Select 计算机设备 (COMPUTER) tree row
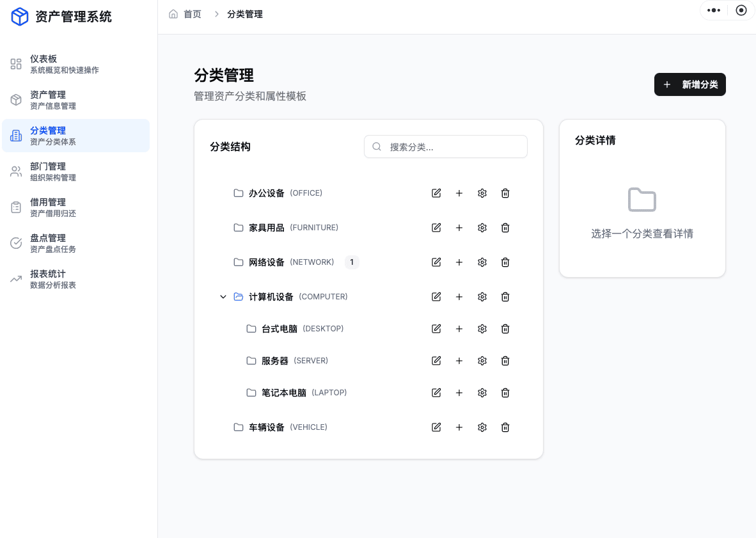Image resolution: width=756 pixels, height=538 pixels. [368, 297]
